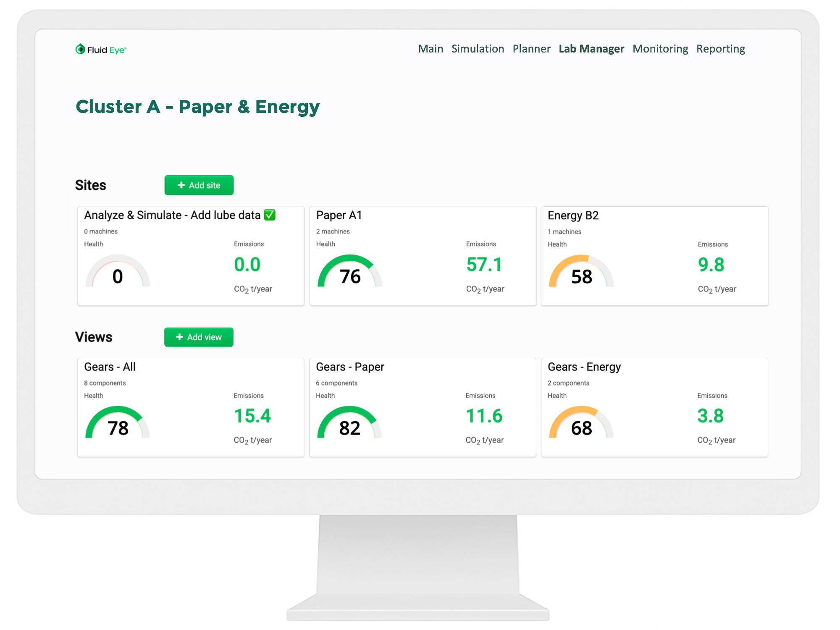Open the Planner menu item
Viewport: 840px width, 630px height.
(531, 49)
